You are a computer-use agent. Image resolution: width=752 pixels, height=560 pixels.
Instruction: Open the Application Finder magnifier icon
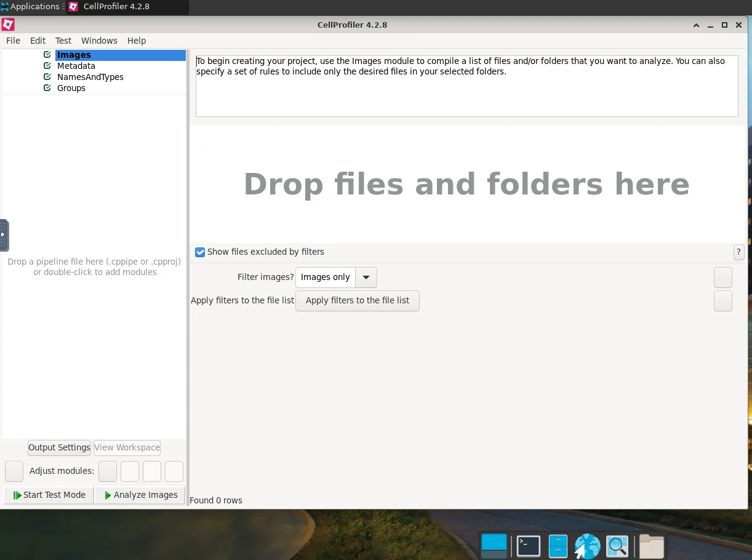pyautogui.click(x=617, y=546)
